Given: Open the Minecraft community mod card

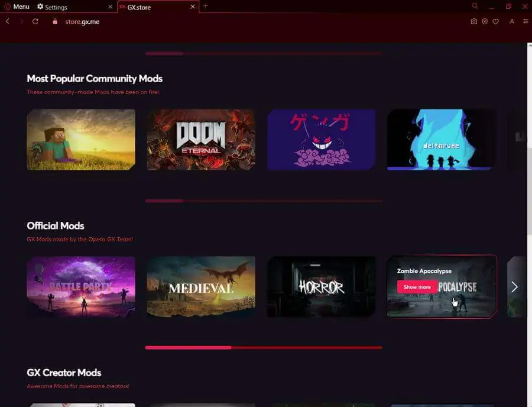Looking at the screenshot, I should click(x=81, y=140).
